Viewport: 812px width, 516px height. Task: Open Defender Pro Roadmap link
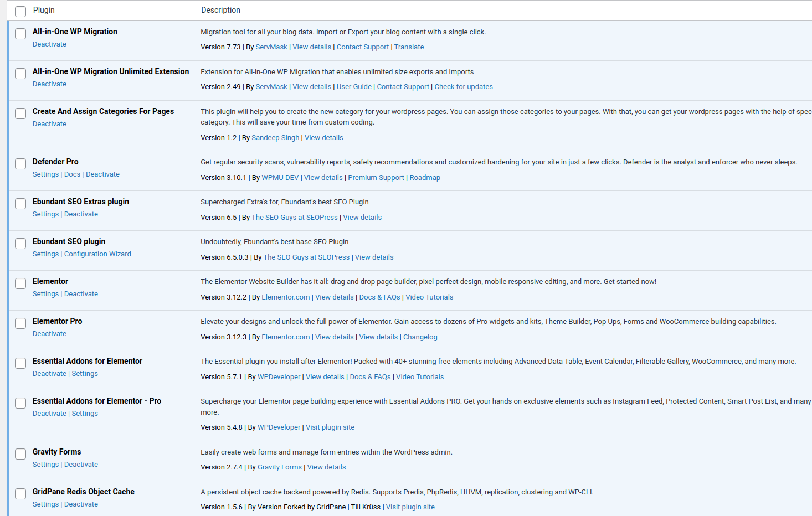click(x=424, y=178)
